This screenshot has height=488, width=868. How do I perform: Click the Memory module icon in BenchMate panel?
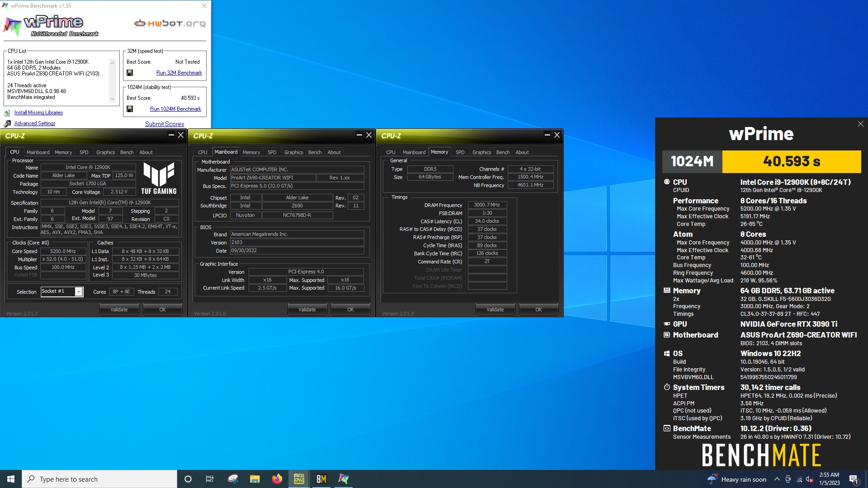tap(667, 291)
